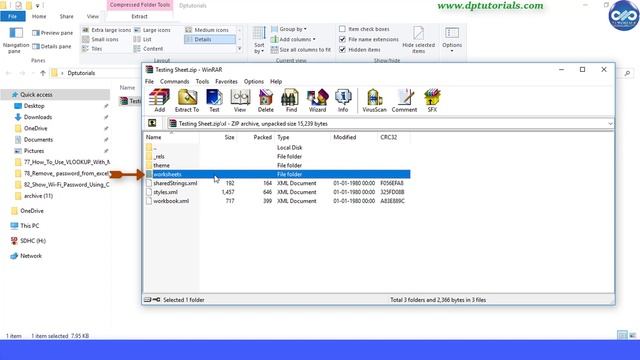Open the Options menu in WinRAR
640x360 pixels.
(253, 81)
